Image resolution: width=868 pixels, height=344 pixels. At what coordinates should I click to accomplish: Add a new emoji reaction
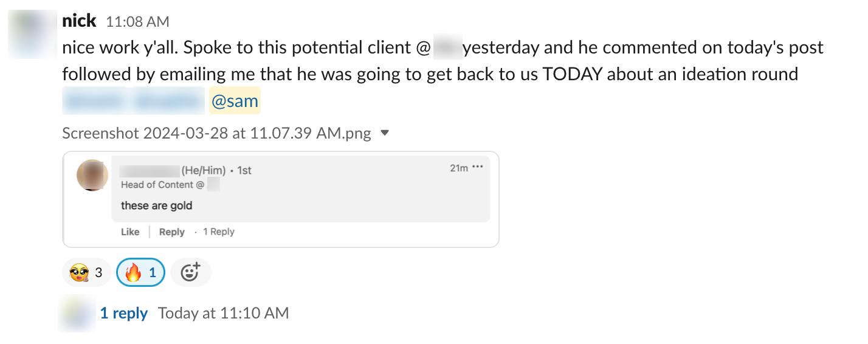[x=190, y=273]
